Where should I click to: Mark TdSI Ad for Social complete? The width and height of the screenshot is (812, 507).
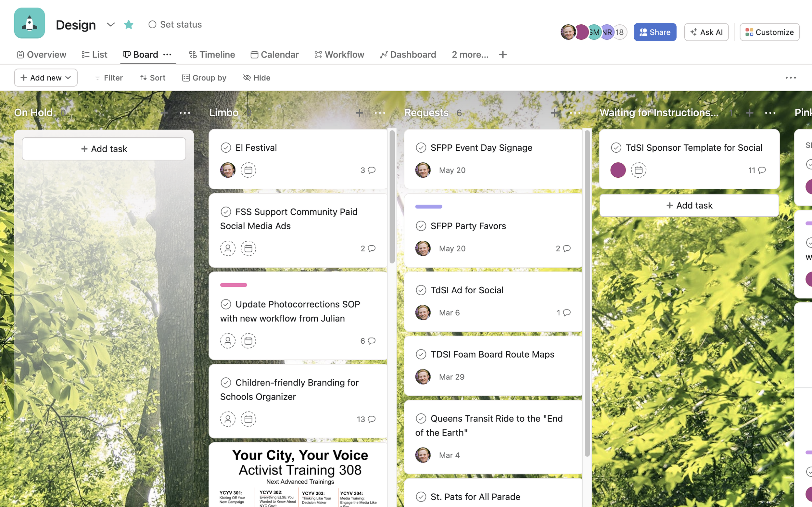(421, 290)
